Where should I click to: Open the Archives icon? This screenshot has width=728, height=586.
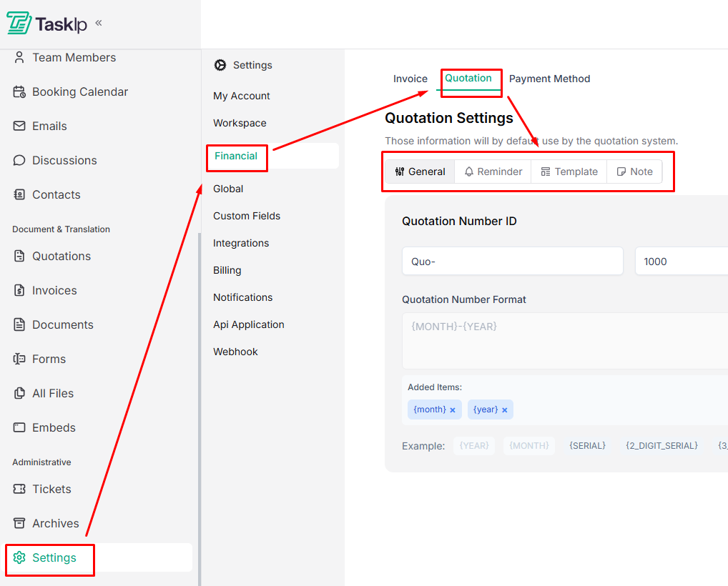(x=18, y=523)
